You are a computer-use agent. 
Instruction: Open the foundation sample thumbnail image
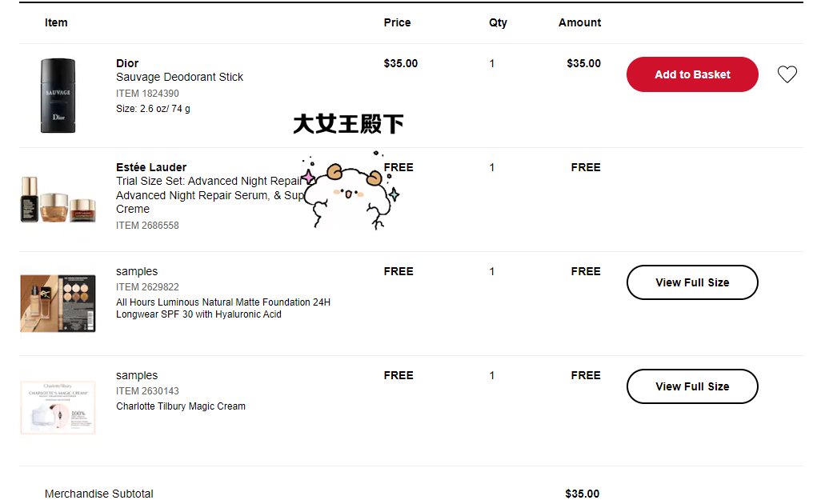point(58,303)
